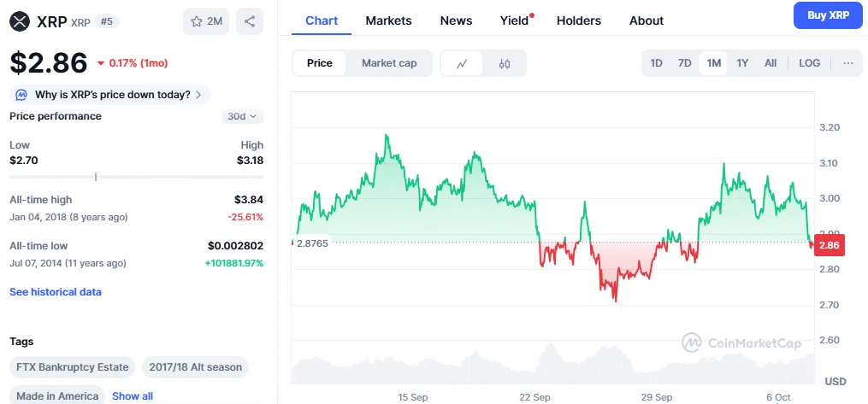868x404 pixels.
Task: Select the FTX Bankruptcy Estate tag
Action: pos(73,367)
